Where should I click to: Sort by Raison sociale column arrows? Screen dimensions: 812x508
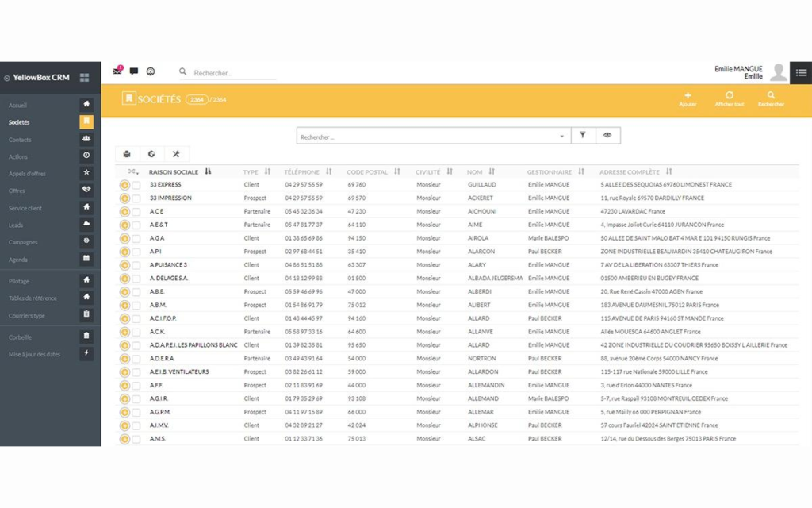[208, 171]
